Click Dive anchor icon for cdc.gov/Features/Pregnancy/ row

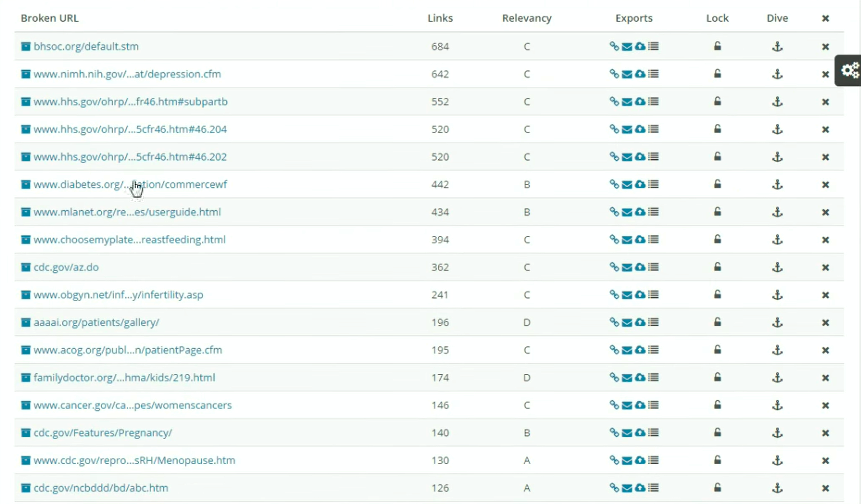777,433
